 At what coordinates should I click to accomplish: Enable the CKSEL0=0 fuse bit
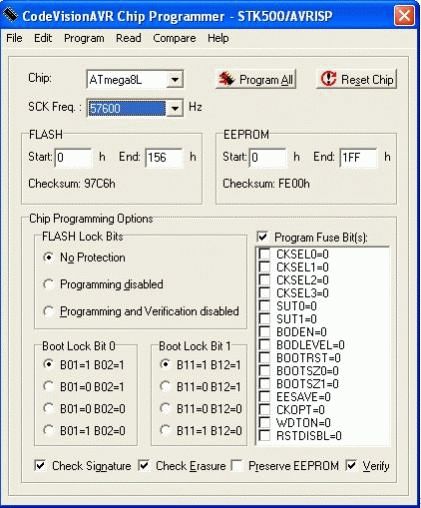pos(265,254)
